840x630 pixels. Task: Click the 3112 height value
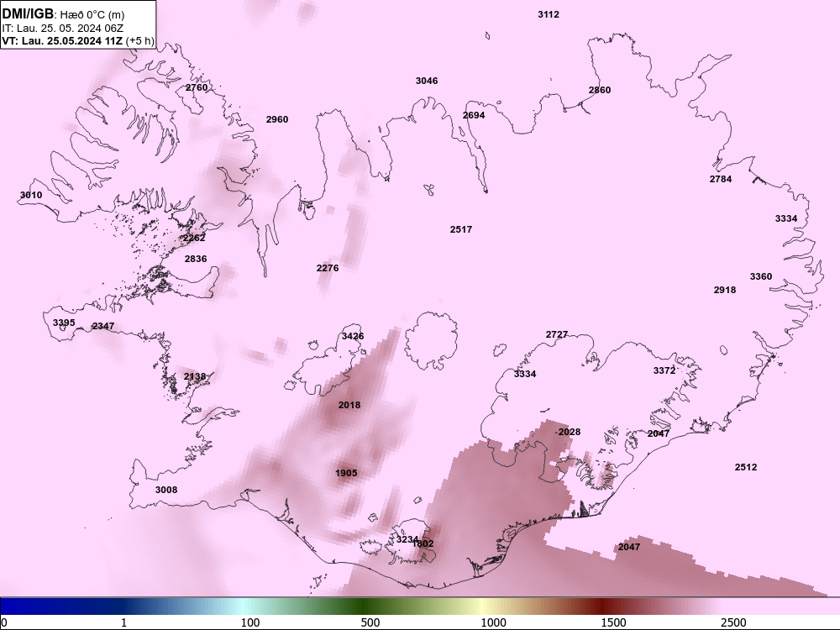click(549, 14)
